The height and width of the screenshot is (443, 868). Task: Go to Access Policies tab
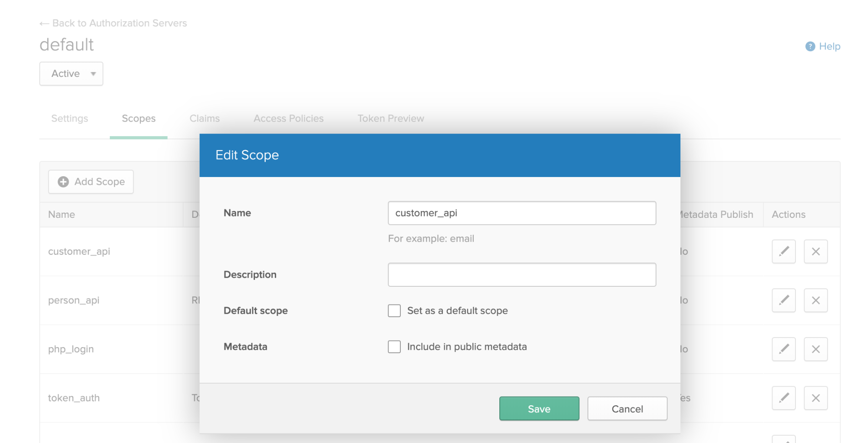288,118
